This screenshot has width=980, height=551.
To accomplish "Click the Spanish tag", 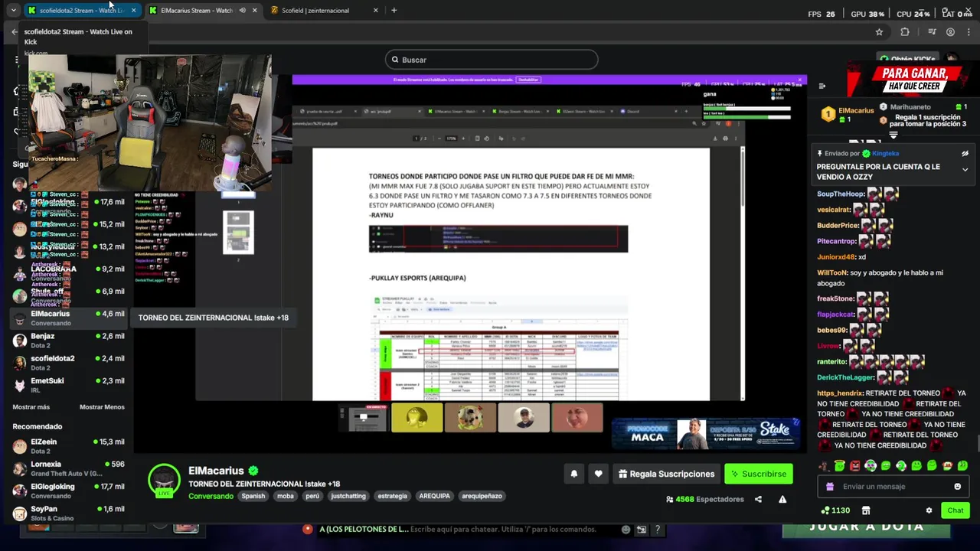I will pyautogui.click(x=253, y=496).
